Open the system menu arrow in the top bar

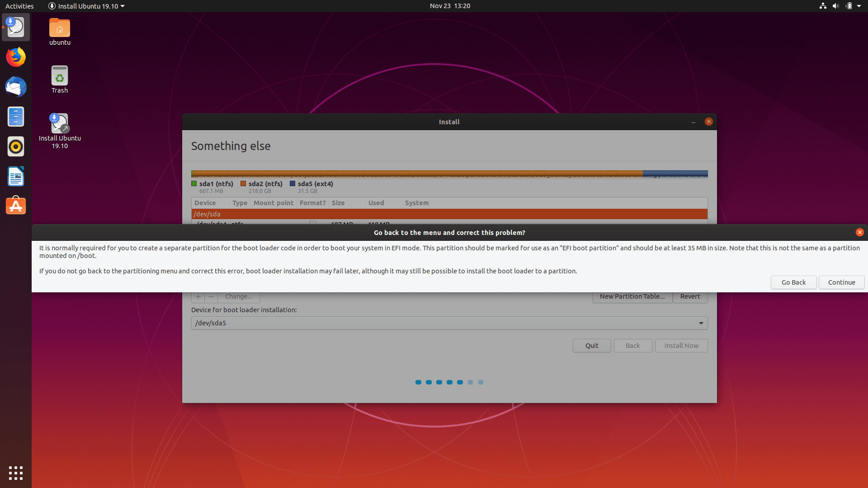[859, 6]
